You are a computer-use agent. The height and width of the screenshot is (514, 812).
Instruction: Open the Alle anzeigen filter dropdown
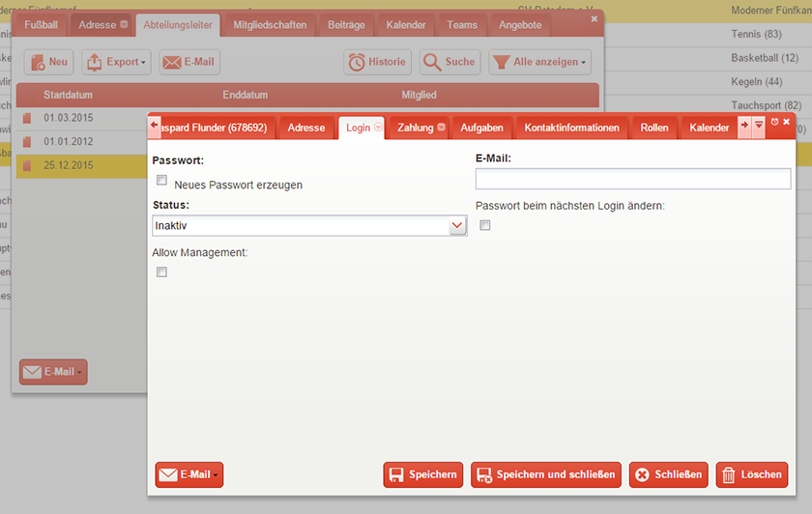(x=539, y=62)
